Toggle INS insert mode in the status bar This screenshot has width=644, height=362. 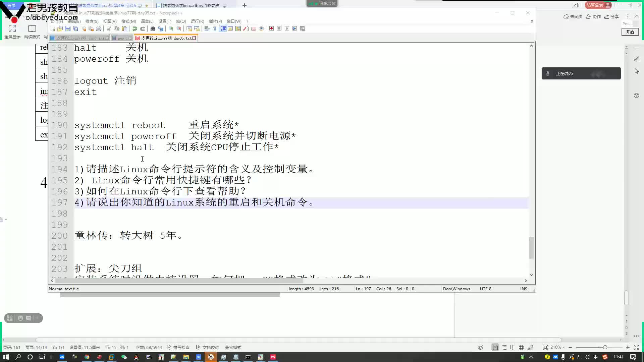(524, 289)
